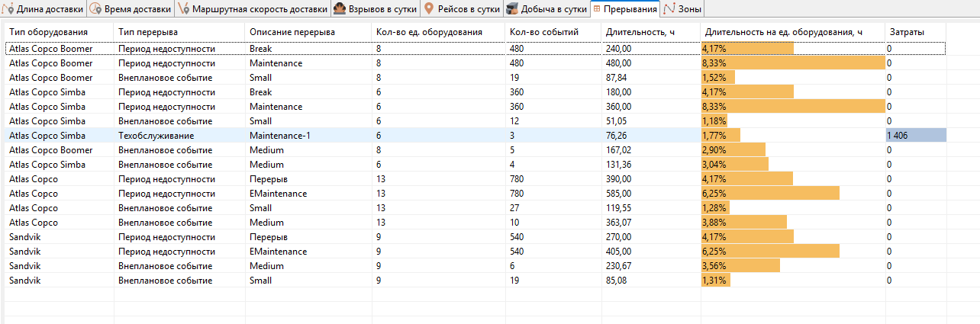Select the Техобслуживание break type cell
Image resolution: width=980 pixels, height=324 pixels.
[x=180, y=136]
